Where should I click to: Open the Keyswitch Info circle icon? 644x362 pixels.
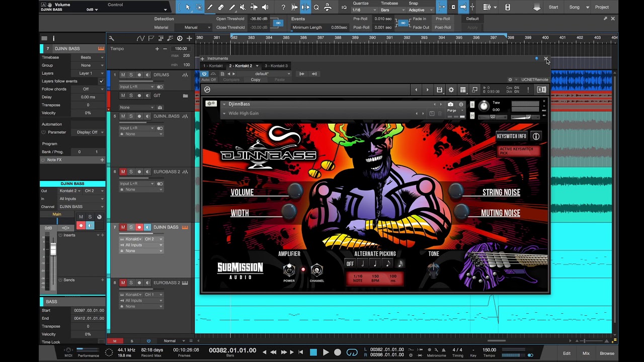coord(536,136)
